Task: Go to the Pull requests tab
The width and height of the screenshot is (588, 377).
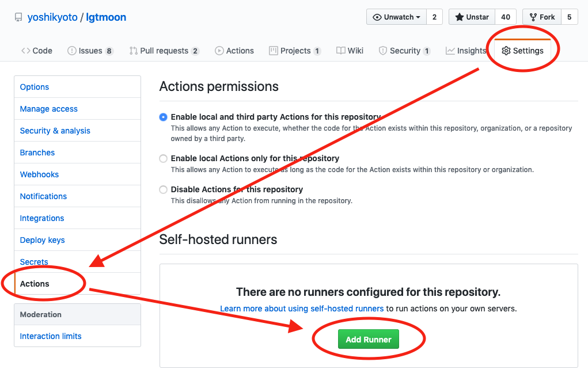Action: coord(164,51)
